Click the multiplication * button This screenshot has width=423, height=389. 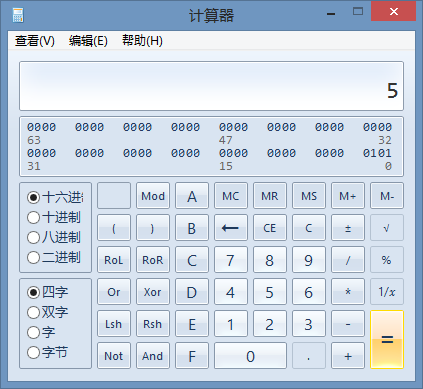click(348, 292)
